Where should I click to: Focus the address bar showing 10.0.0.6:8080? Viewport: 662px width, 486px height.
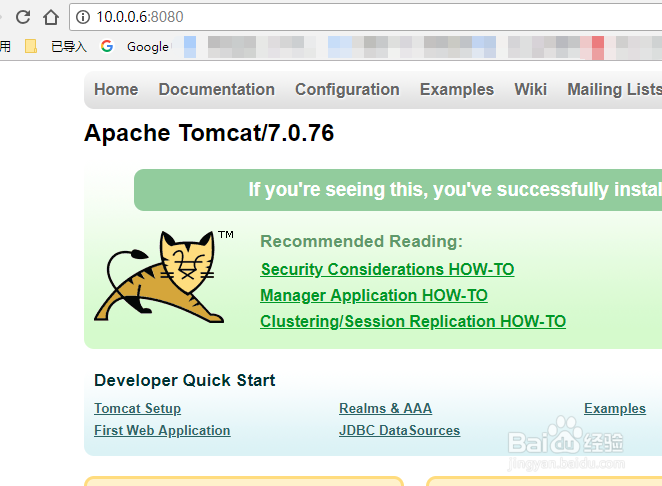coord(366,17)
